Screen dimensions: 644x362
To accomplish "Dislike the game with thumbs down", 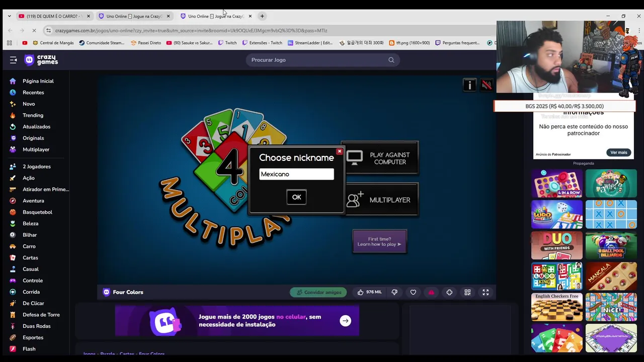I will tap(394, 292).
